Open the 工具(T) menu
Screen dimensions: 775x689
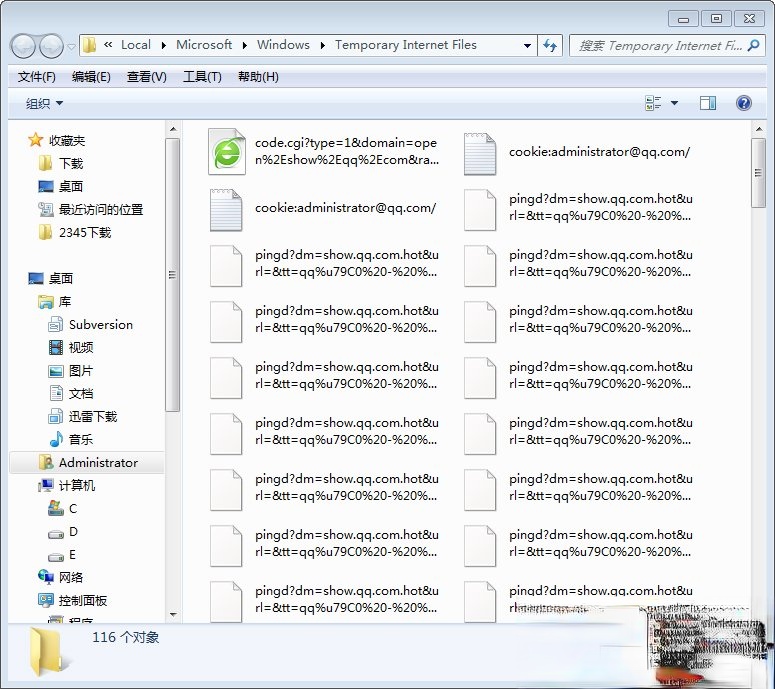tap(202, 77)
